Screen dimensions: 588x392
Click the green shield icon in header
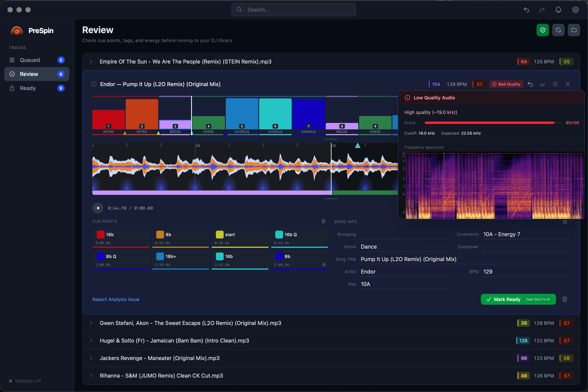coord(542,30)
